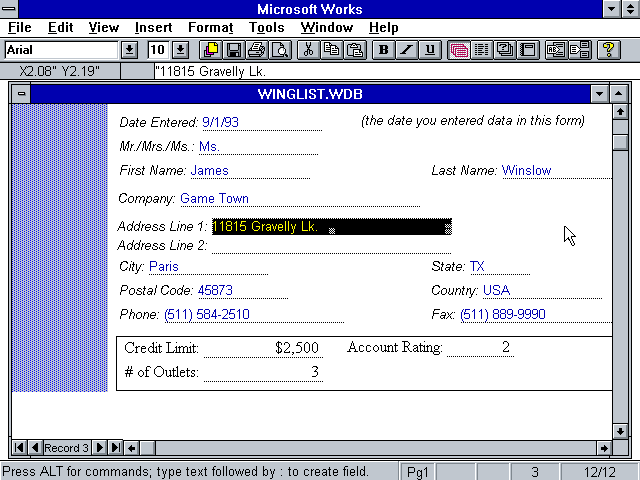Screen dimensions: 640x480
Task: Select the Credit Limit field $2,500
Action: [x=263, y=348]
